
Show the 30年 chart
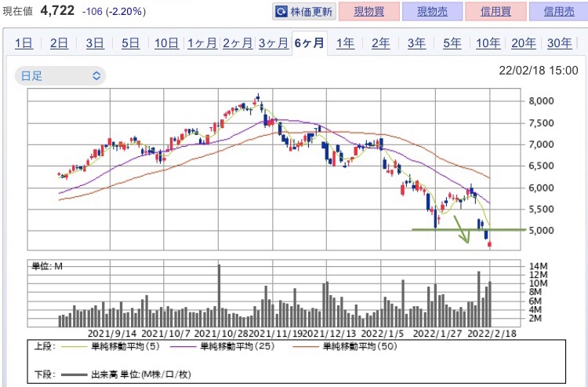click(x=559, y=43)
